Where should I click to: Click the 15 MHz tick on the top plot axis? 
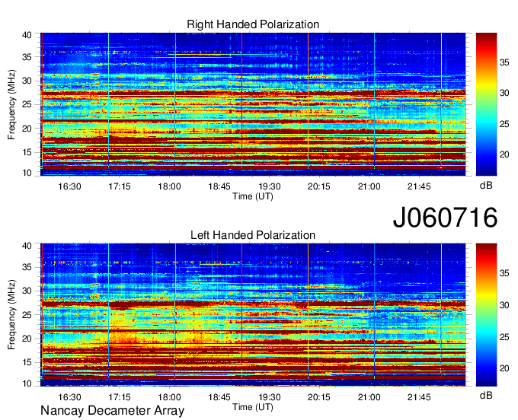pos(27,152)
